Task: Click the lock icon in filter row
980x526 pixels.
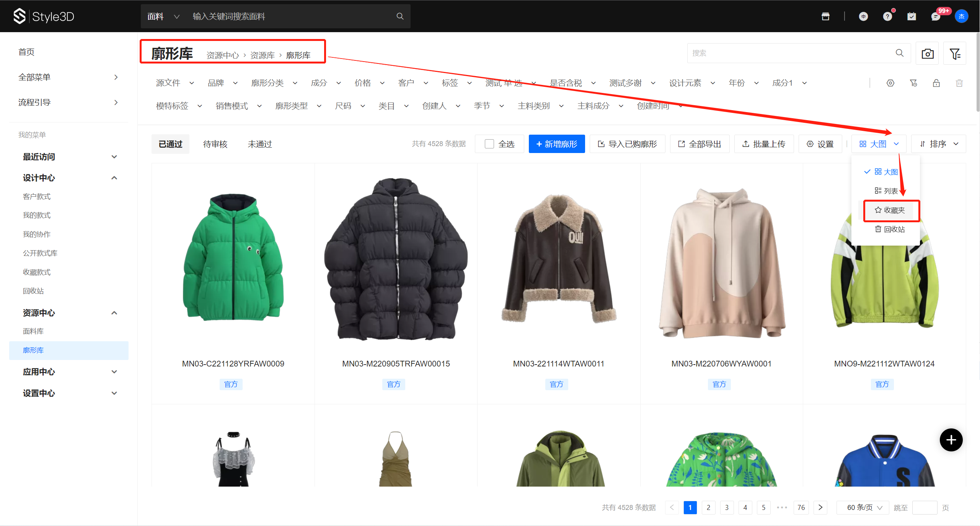Action: click(x=936, y=83)
